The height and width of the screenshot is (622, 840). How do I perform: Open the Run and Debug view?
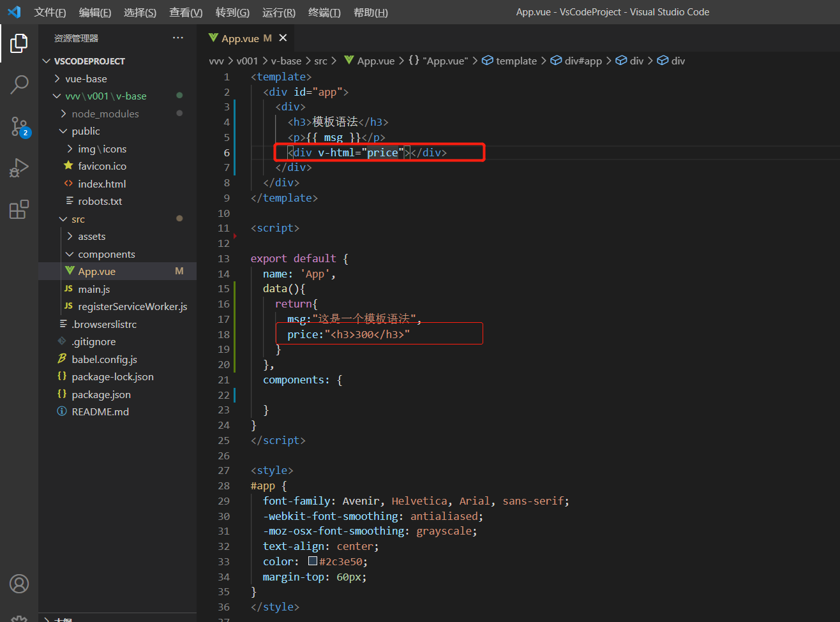click(x=19, y=168)
